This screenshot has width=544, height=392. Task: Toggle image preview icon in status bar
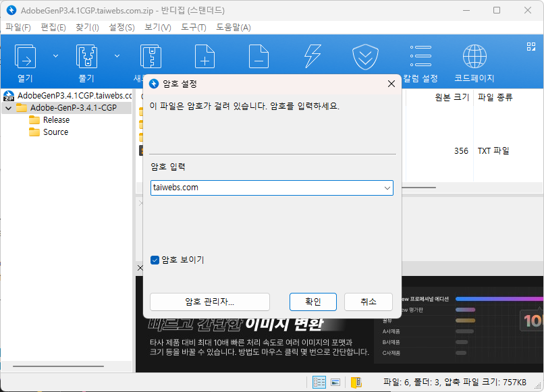[x=335, y=382]
